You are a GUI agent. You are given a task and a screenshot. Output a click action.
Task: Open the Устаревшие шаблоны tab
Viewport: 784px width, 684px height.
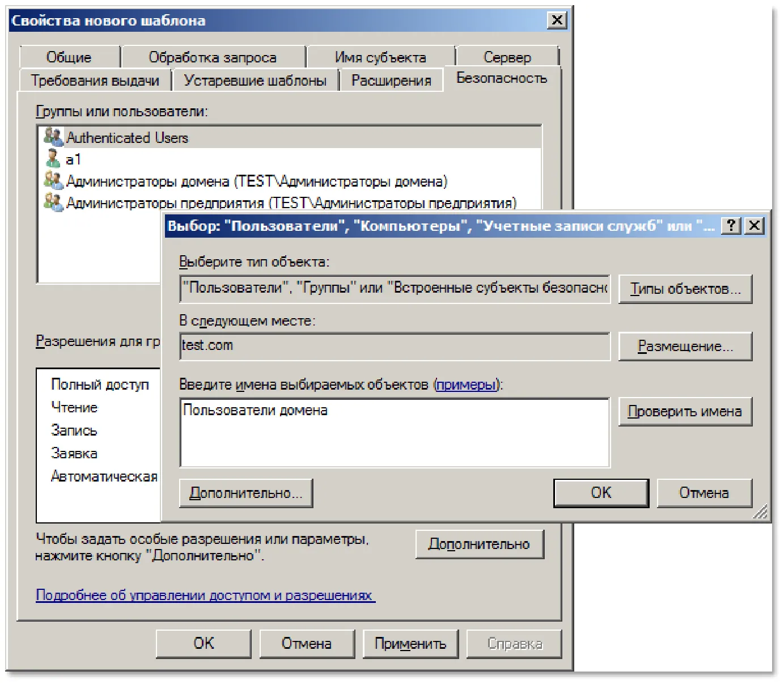point(255,81)
